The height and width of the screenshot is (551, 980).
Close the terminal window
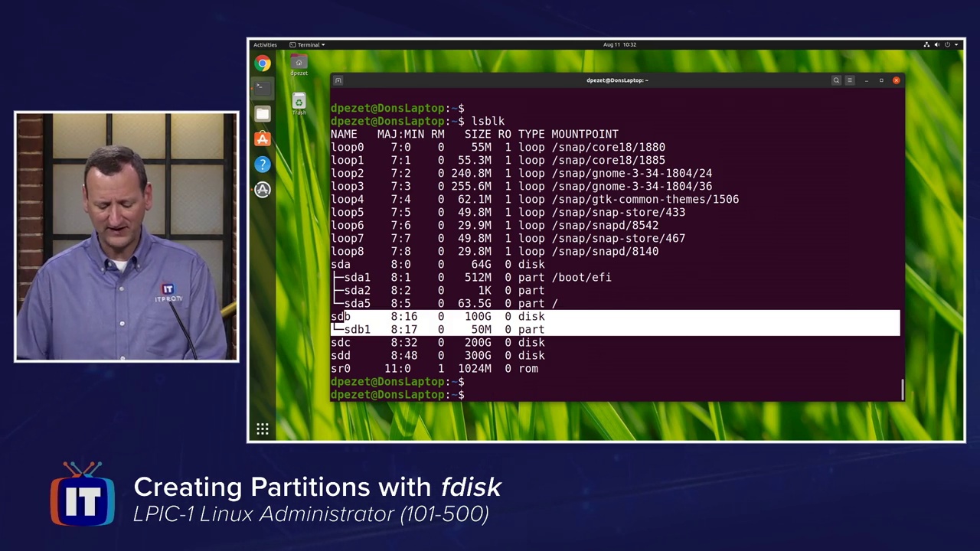896,80
